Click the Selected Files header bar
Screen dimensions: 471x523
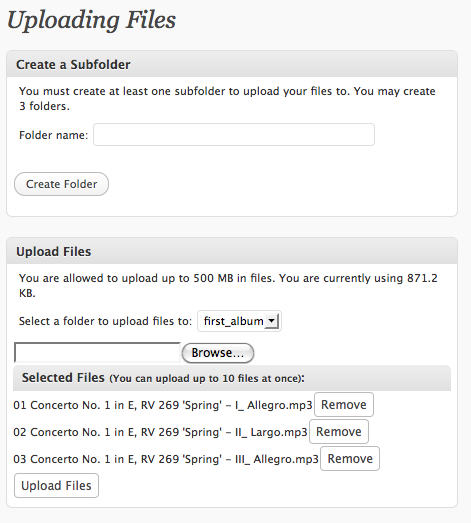coord(232,378)
